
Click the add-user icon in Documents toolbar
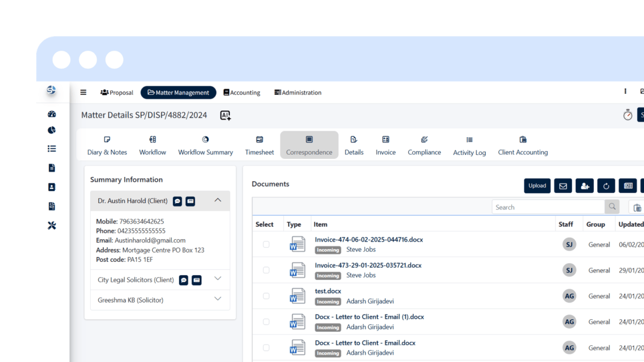(584, 186)
